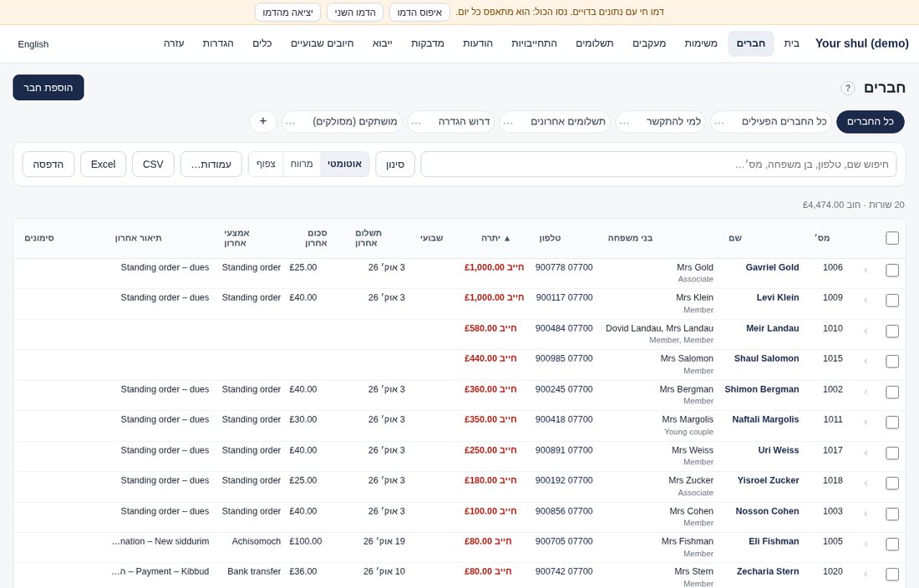Open the עמודות columns dropdown

pyautogui.click(x=211, y=164)
